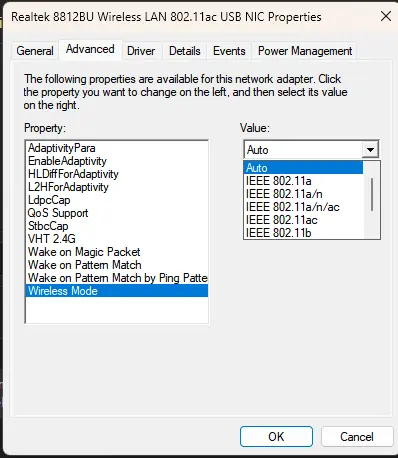Viewport: 398px width, 458px height.
Task: Pick LdpcCap from the property list
Action: point(117,200)
